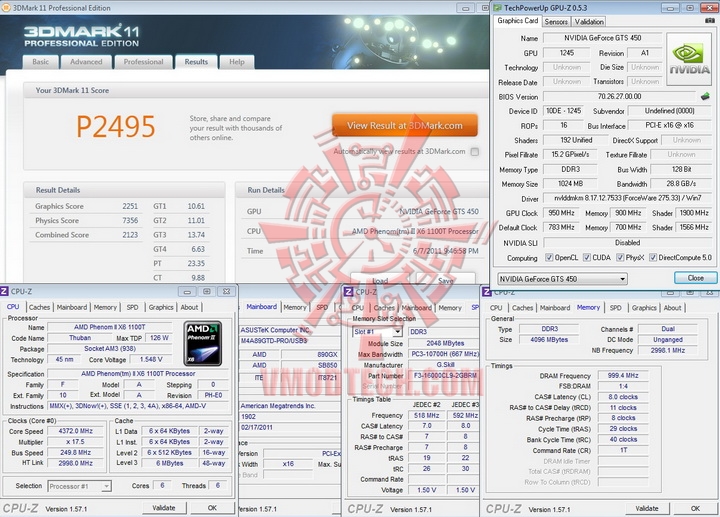Click the GPU Clock 950 MHz field
Screen dimensions: 720x517
(561, 213)
